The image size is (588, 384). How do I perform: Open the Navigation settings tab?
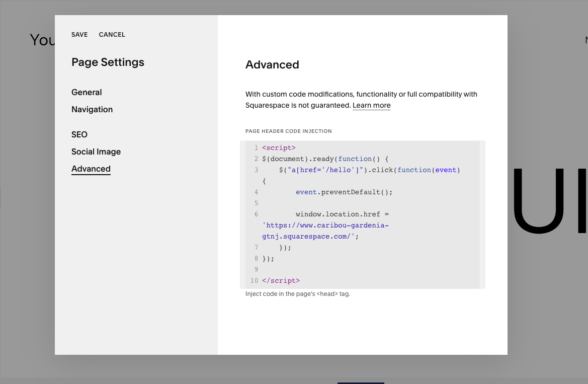(92, 110)
